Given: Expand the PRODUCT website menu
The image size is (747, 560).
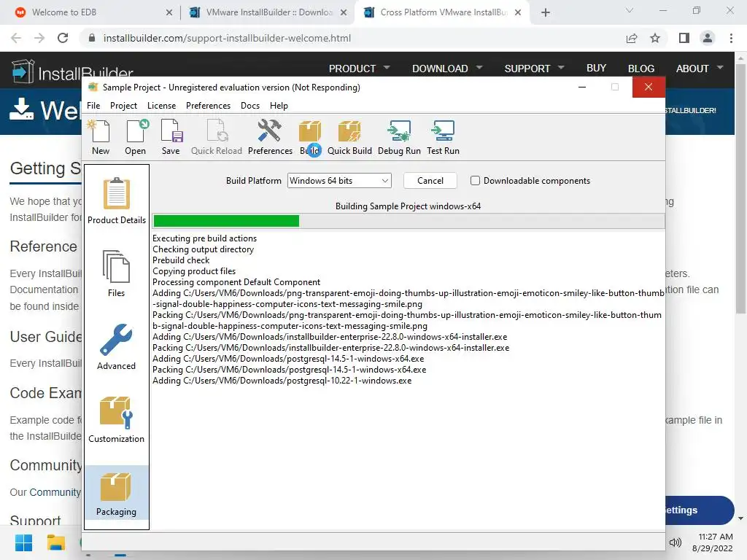Looking at the screenshot, I should click(359, 69).
